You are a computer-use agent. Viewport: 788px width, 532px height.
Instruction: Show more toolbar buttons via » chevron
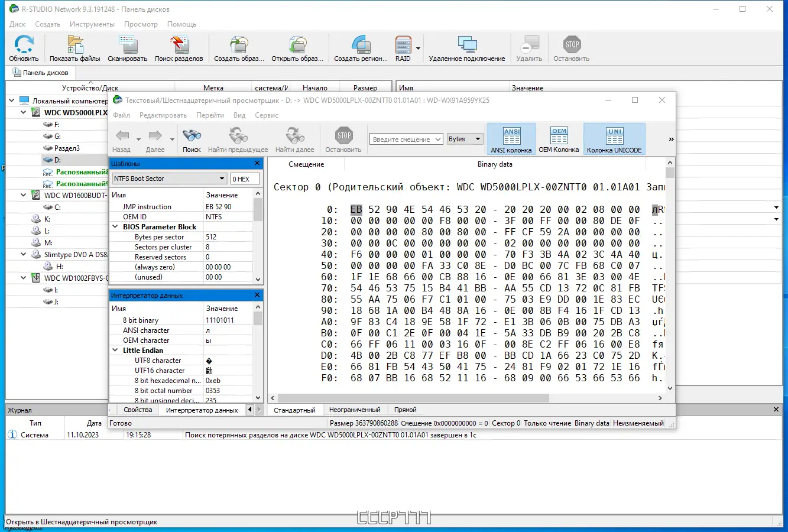click(671, 140)
